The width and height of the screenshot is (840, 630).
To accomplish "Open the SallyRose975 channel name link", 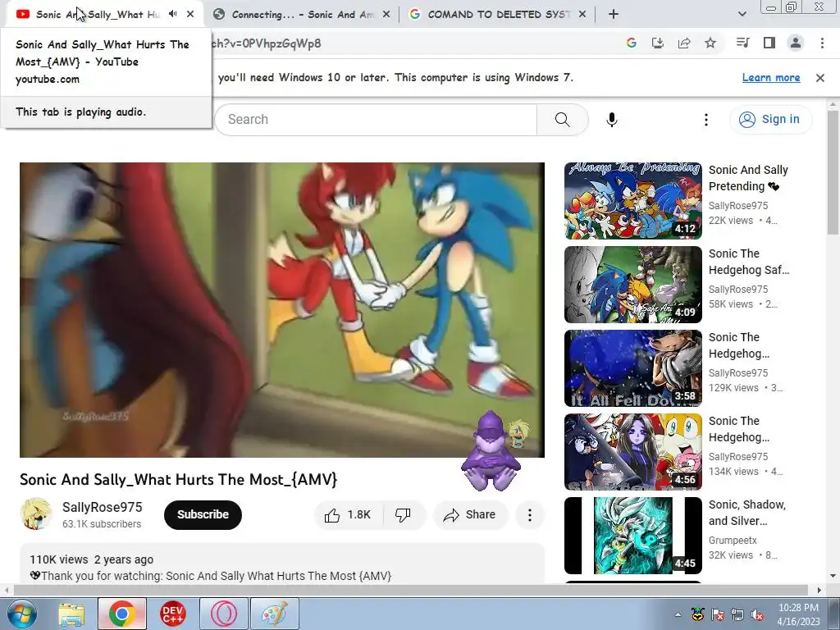I will coord(103,507).
